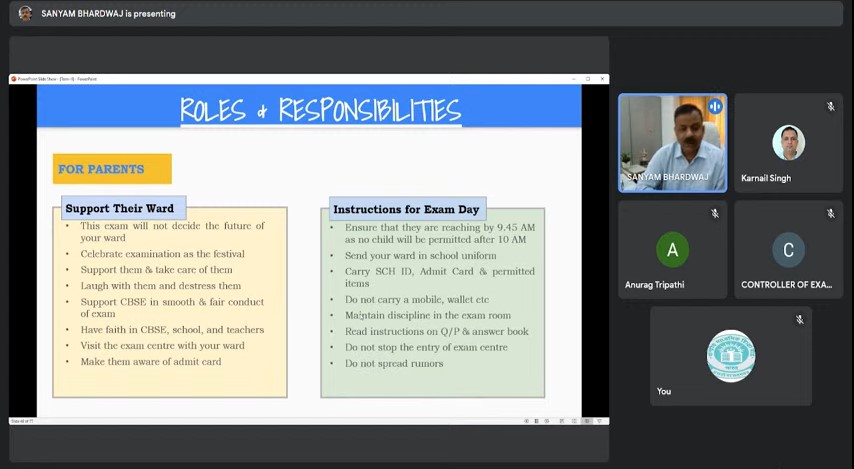The image size is (854, 469).
Task: Click the muted mic icon on You tile
Action: coord(799,320)
